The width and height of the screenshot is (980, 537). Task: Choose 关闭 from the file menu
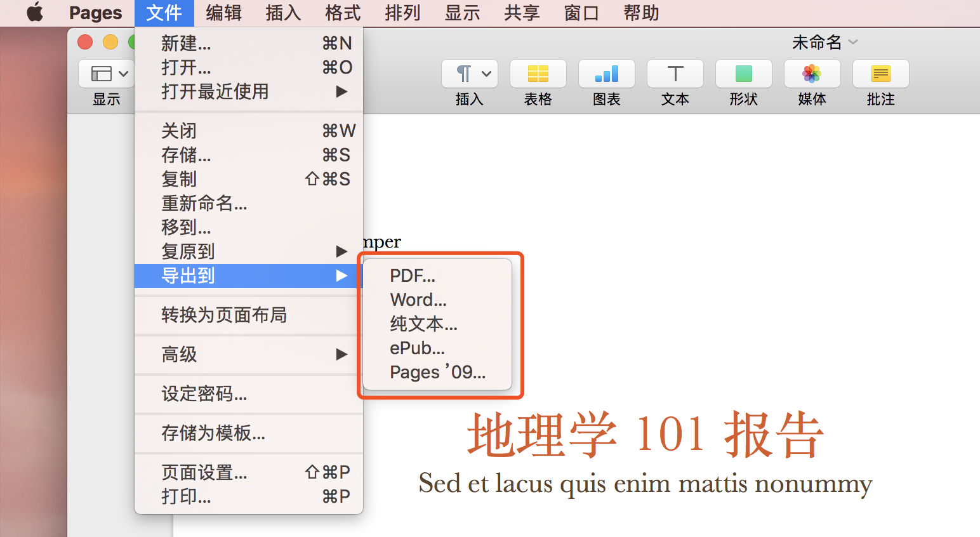coord(249,131)
